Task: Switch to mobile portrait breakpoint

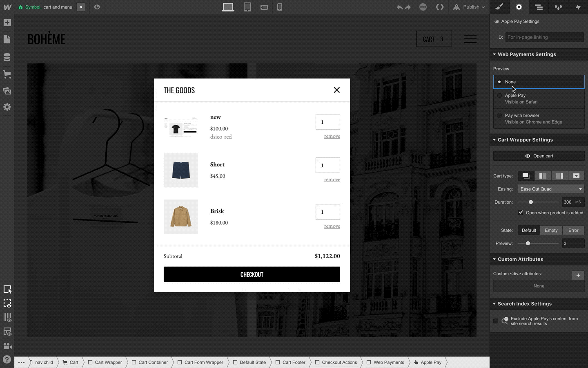Action: (280, 7)
